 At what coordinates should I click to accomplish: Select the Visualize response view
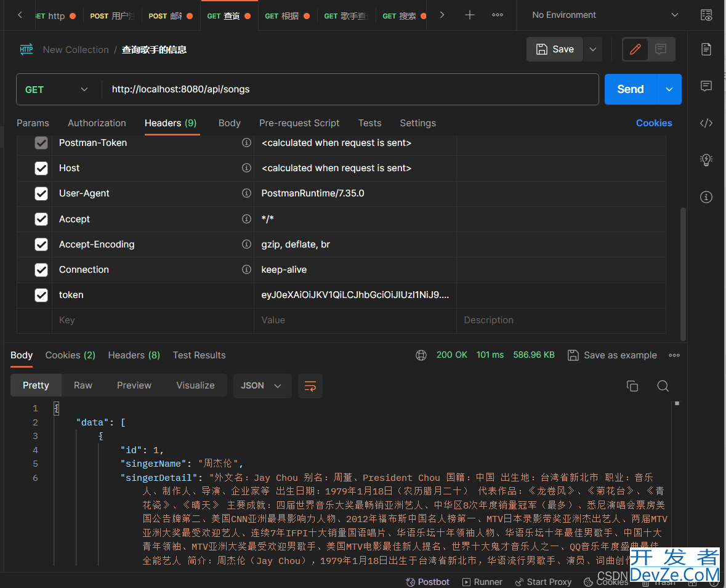[195, 385]
